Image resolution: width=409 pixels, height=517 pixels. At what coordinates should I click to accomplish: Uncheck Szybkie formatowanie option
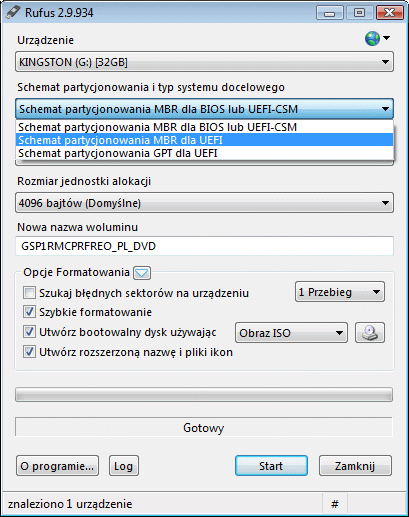click(x=29, y=312)
